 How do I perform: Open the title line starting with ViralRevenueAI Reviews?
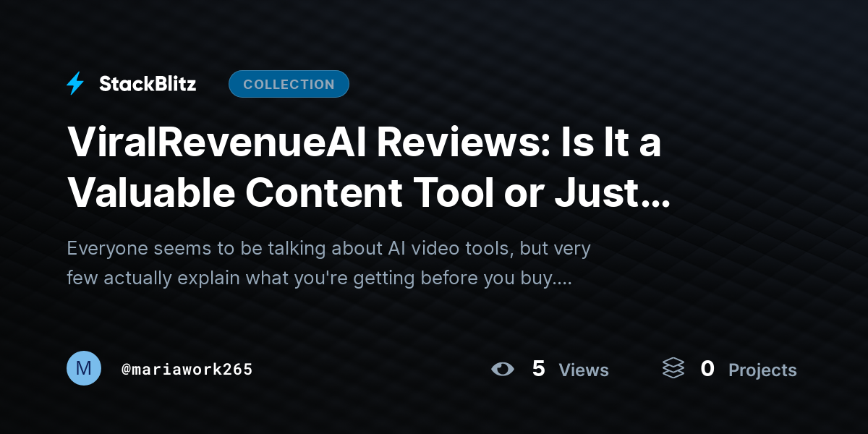point(365,142)
